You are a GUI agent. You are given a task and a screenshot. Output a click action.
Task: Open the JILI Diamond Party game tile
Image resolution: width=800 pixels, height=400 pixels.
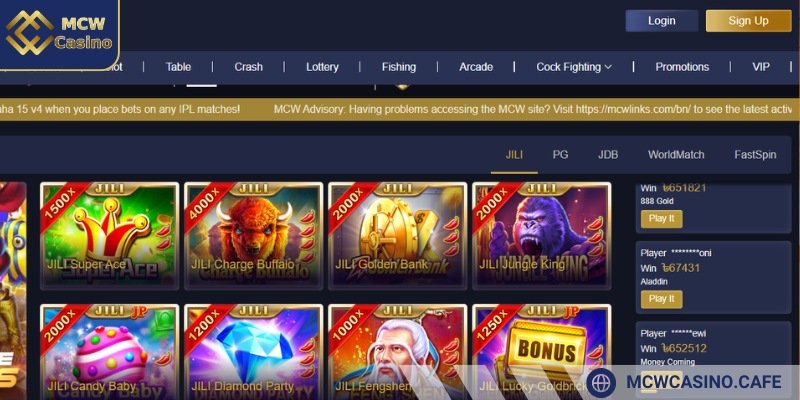[x=254, y=352]
